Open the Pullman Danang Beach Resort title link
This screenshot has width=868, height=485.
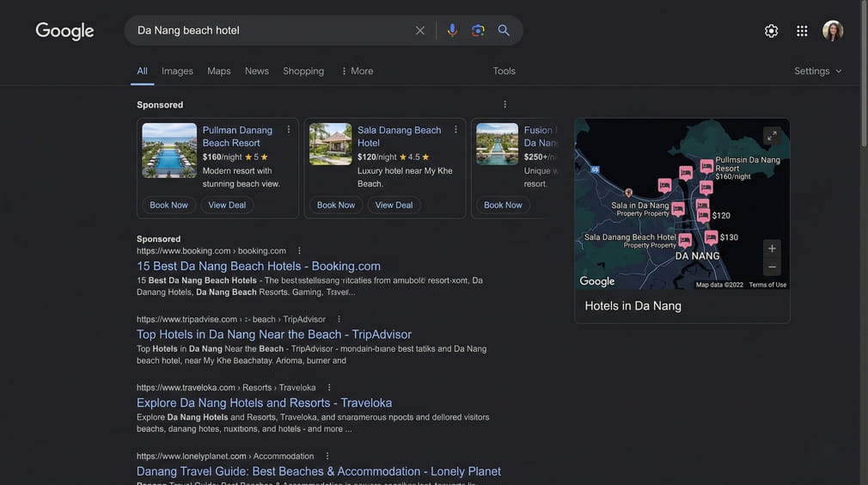coord(237,136)
